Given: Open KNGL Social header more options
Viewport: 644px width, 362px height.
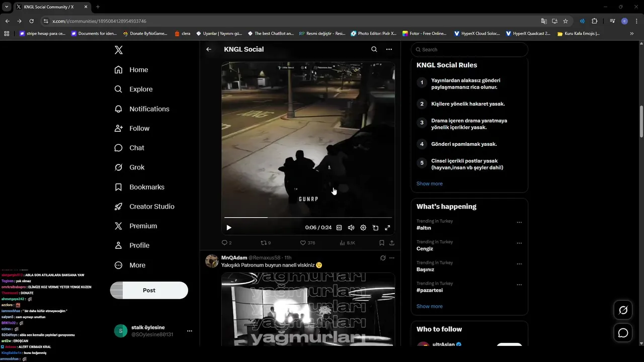Looking at the screenshot, I should coord(389,49).
